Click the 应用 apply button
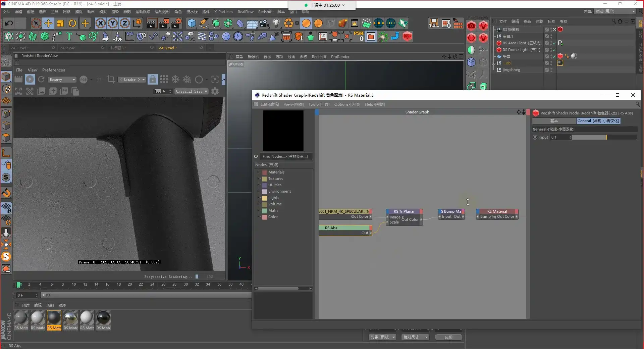This screenshot has height=349, width=644. pos(448,337)
